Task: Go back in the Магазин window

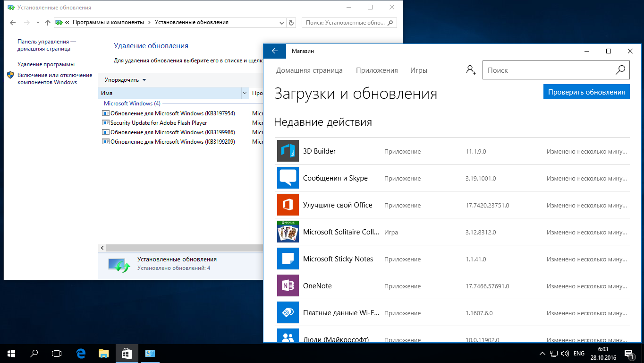Action: (274, 51)
